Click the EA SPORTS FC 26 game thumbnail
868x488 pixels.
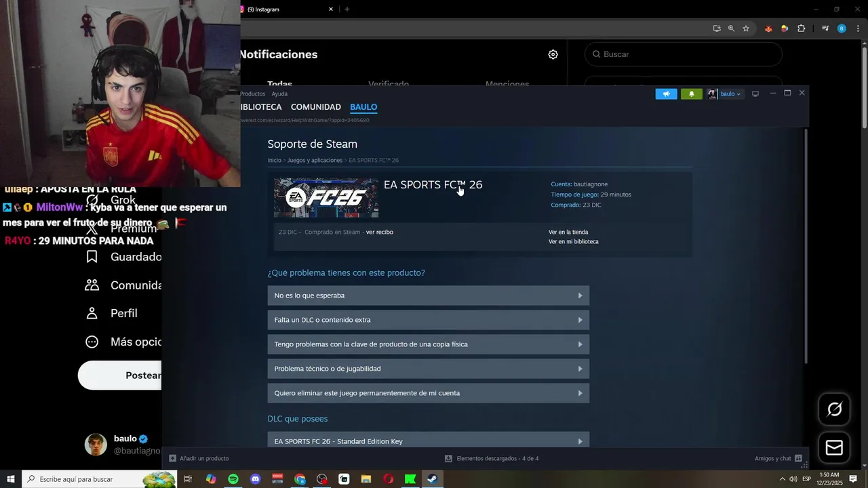[326, 198]
